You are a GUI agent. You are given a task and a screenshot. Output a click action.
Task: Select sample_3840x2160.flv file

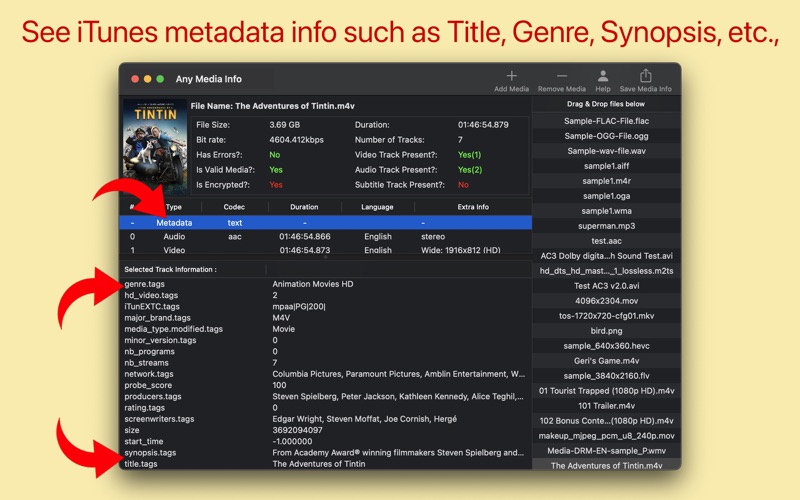606,376
